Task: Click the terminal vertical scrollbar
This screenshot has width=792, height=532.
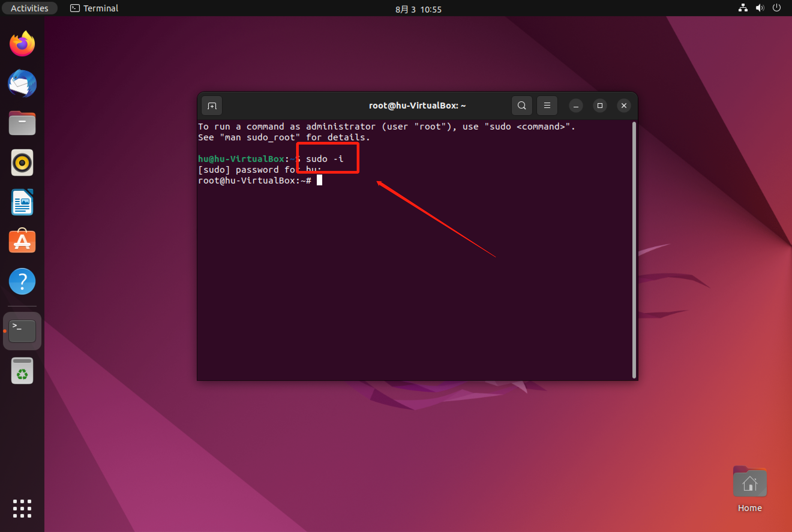Action: 634,250
